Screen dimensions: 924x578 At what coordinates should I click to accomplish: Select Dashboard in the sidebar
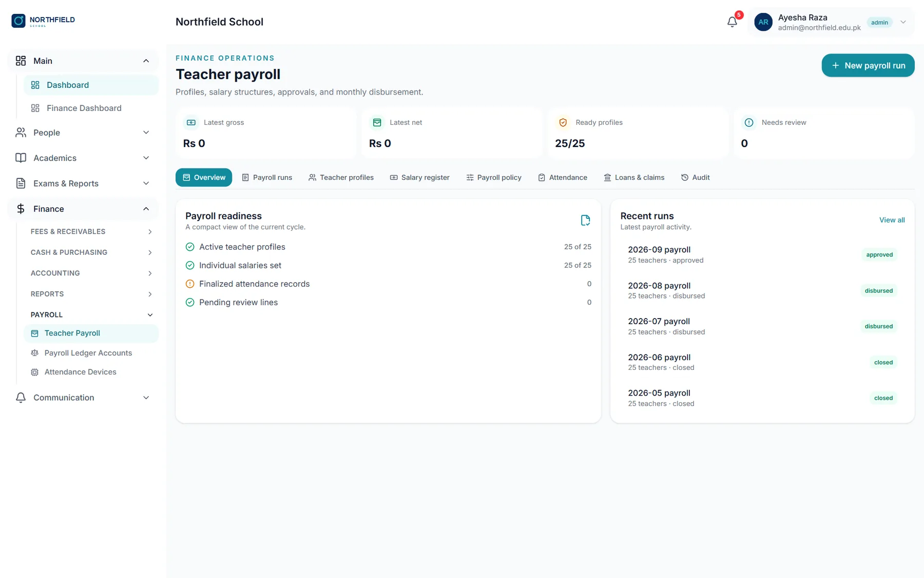91,85
